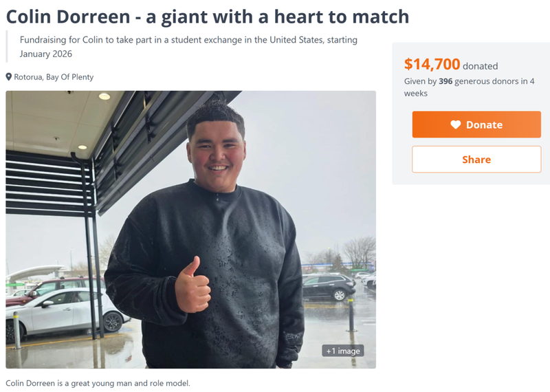Open the Share options button
This screenshot has height=392, width=550.
(x=476, y=160)
